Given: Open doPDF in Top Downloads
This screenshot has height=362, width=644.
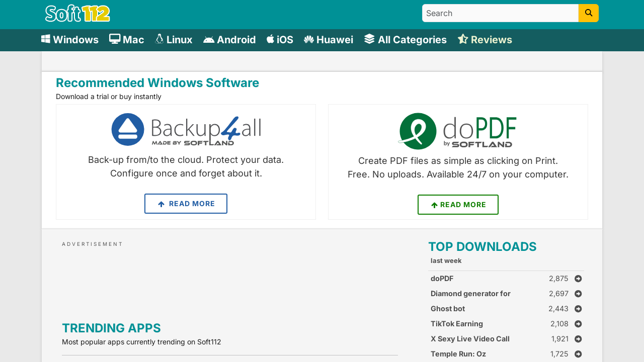Looking at the screenshot, I should [442, 279].
